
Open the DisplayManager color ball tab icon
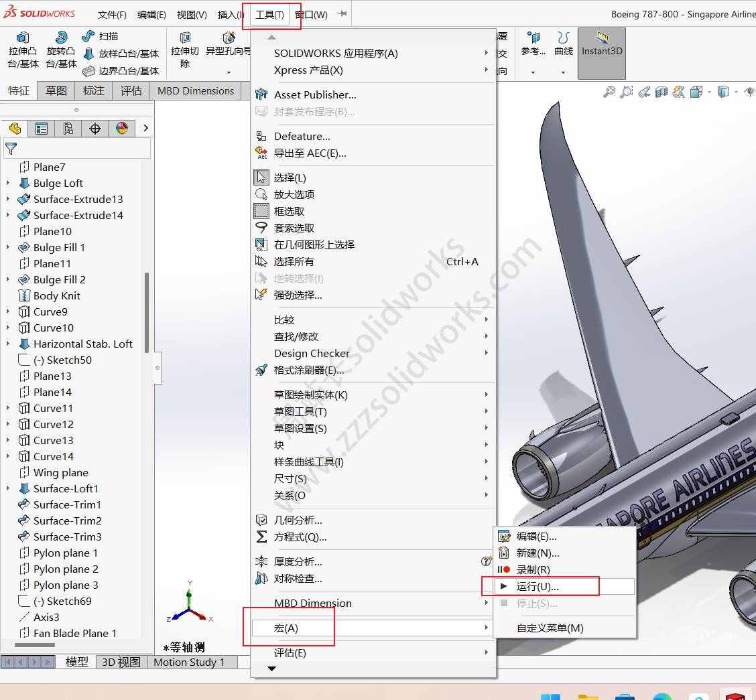(x=122, y=129)
